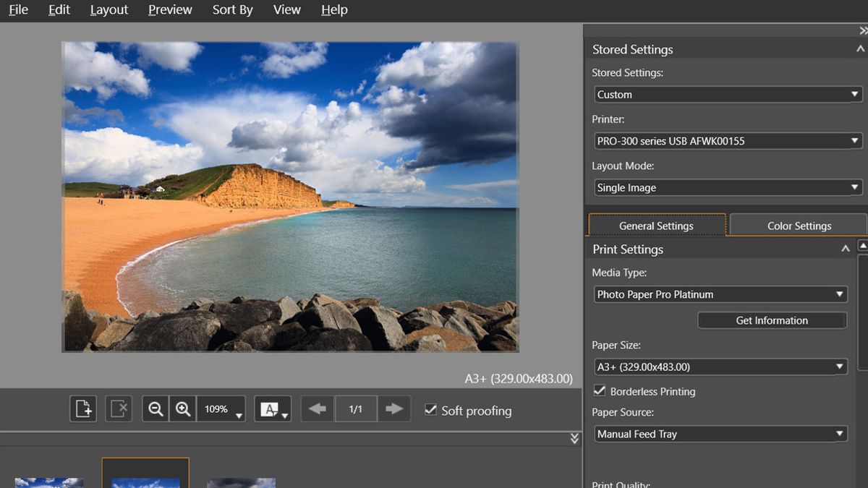Click the beach photo preview
Screen dimensions: 868x488
point(290,197)
